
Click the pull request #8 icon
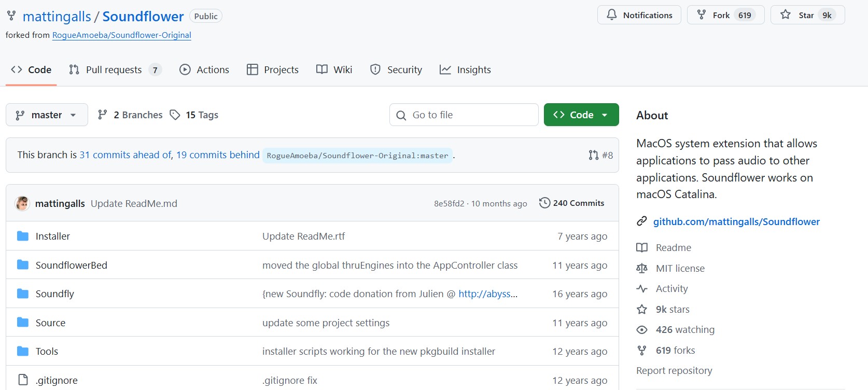pyautogui.click(x=594, y=155)
